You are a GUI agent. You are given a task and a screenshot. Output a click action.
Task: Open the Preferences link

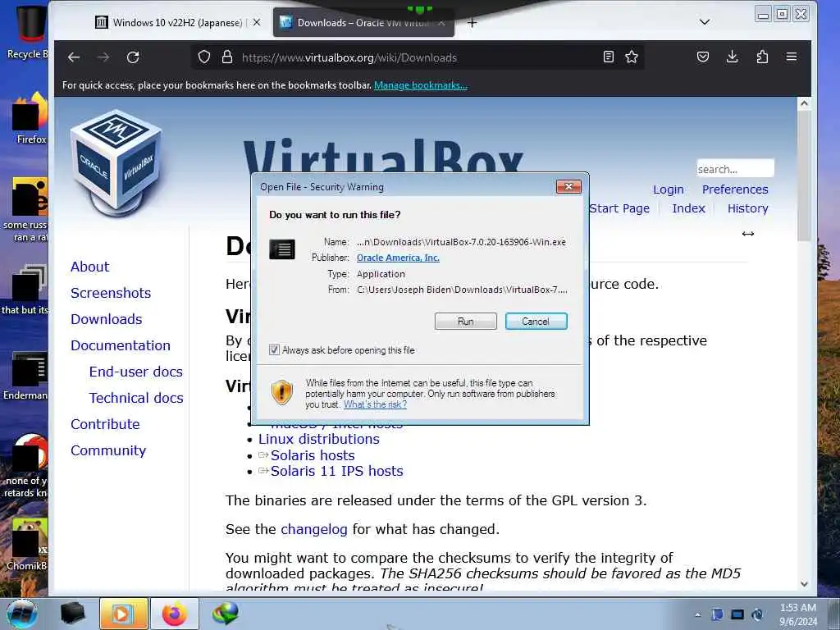pos(735,189)
